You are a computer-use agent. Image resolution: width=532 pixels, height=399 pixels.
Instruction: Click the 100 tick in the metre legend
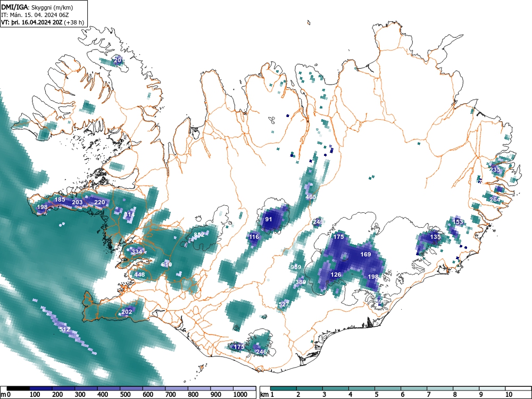(x=35, y=395)
